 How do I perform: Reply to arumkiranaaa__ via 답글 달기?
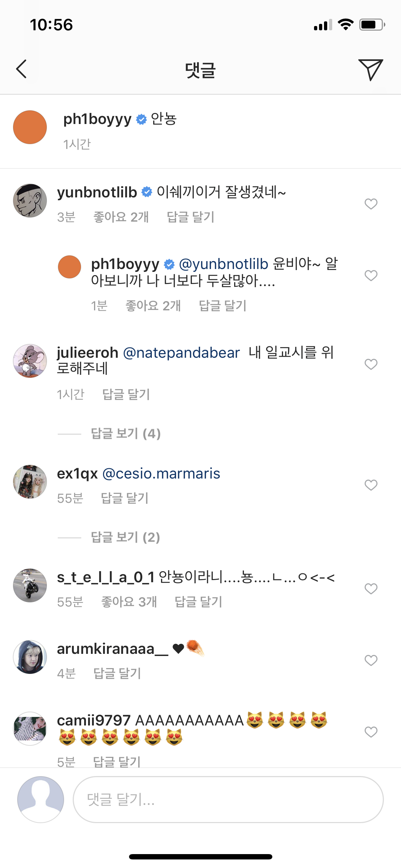pos(117,673)
